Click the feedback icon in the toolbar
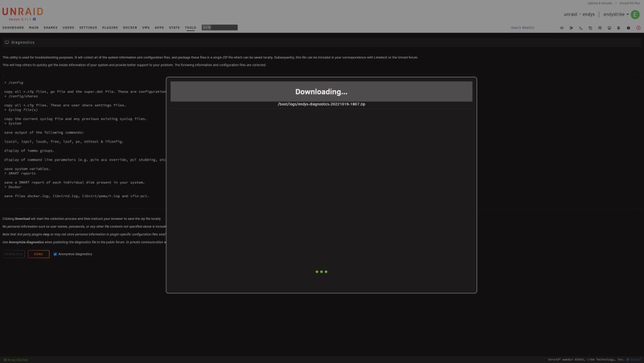This screenshot has width=644, height=363. coord(600,28)
